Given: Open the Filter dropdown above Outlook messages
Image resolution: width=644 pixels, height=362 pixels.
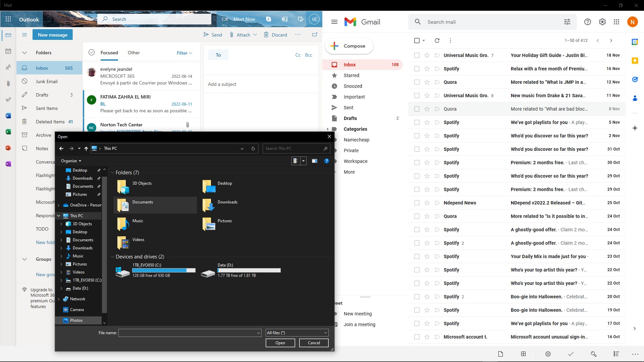Looking at the screenshot, I should coord(184,53).
